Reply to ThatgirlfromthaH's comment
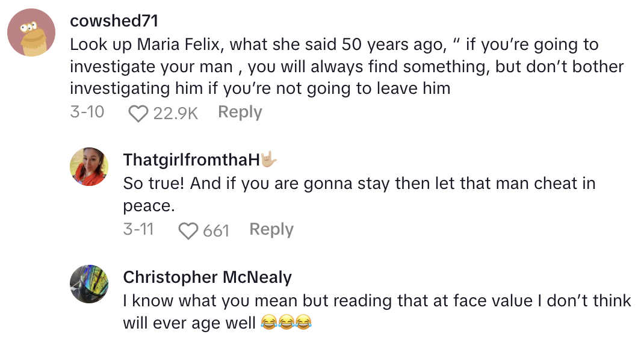Viewport: 644px width, 337px height. (271, 230)
